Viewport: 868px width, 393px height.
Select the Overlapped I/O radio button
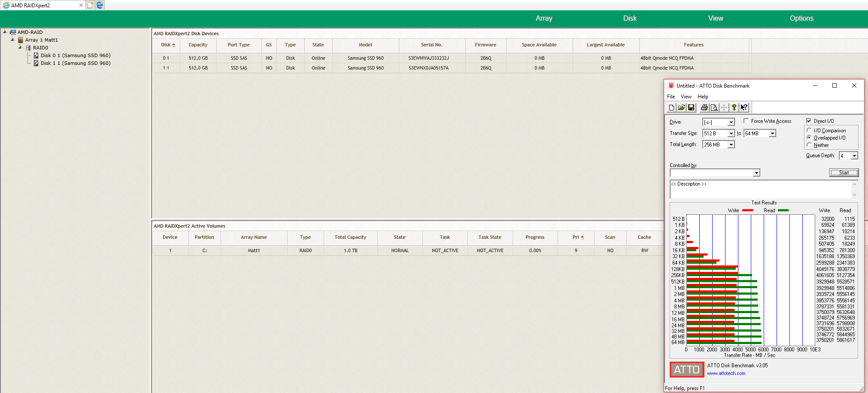click(x=809, y=137)
